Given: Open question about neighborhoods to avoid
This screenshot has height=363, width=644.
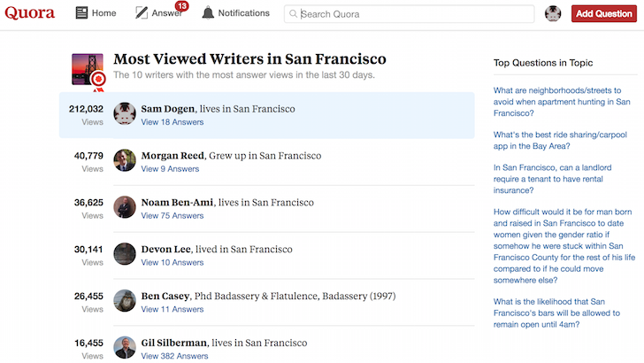Looking at the screenshot, I should (562, 102).
